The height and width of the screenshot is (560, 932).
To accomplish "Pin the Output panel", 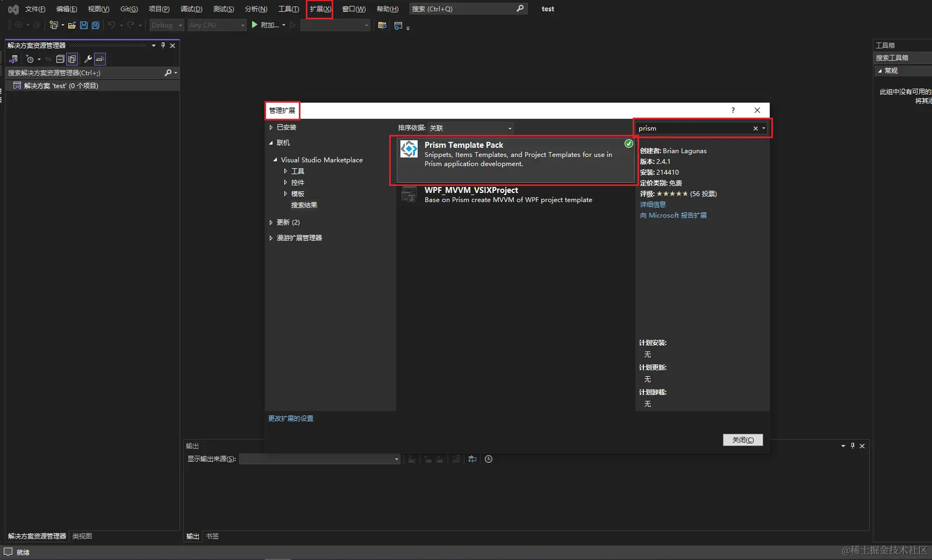I will 852,446.
